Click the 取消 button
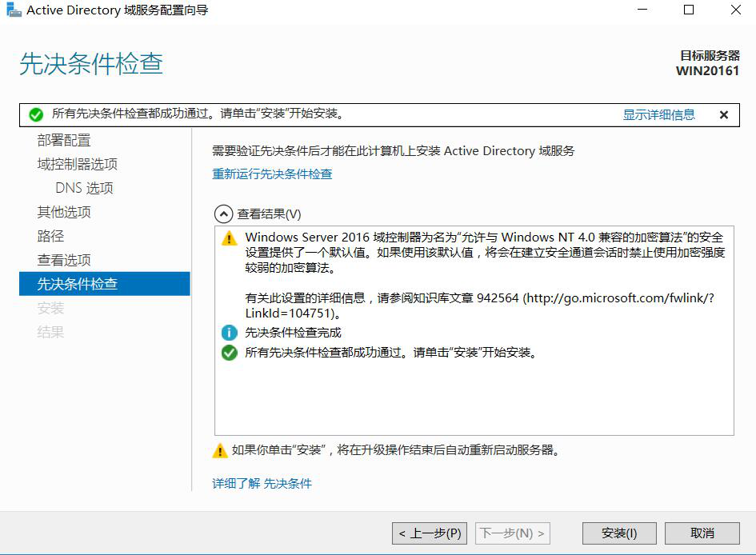This screenshot has height=555, width=756. pos(702,533)
